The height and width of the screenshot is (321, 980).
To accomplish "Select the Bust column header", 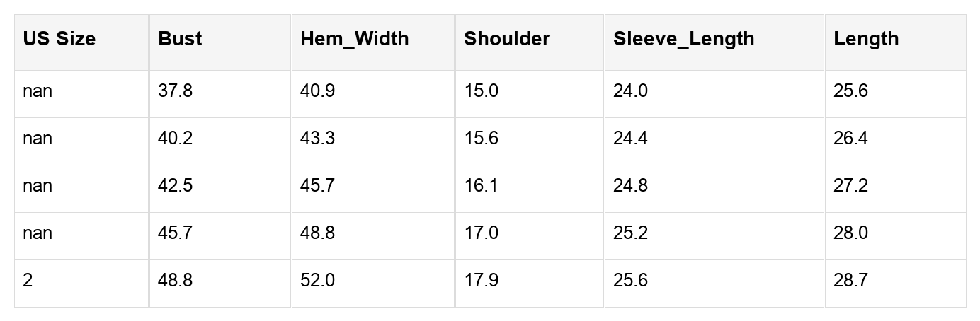I will (180, 39).
